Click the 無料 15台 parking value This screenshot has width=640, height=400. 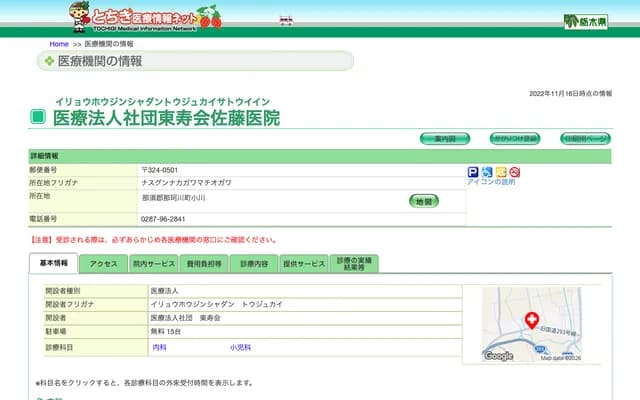coord(166,331)
